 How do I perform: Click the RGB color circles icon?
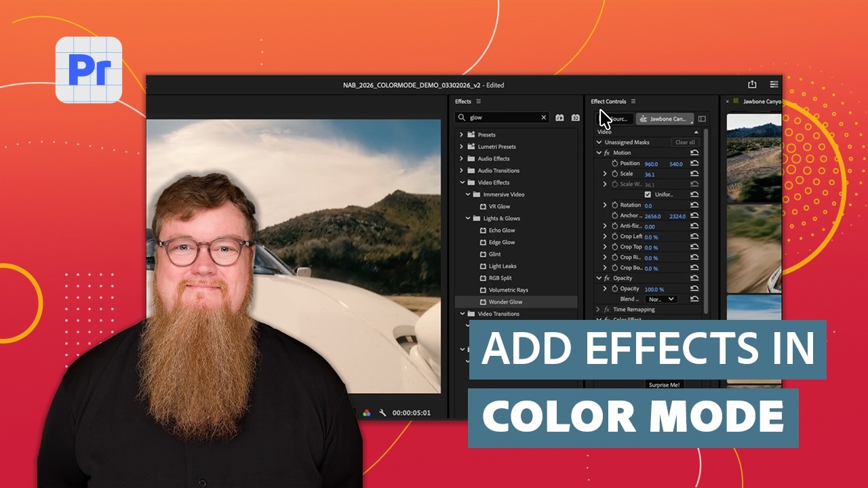coord(366,413)
